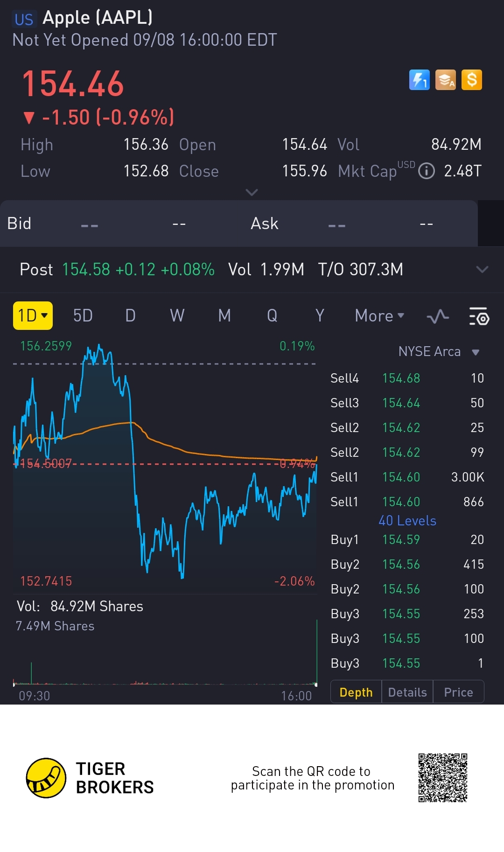The image size is (504, 852).
Task: Open the chart settings list icon
Action: [x=479, y=316]
